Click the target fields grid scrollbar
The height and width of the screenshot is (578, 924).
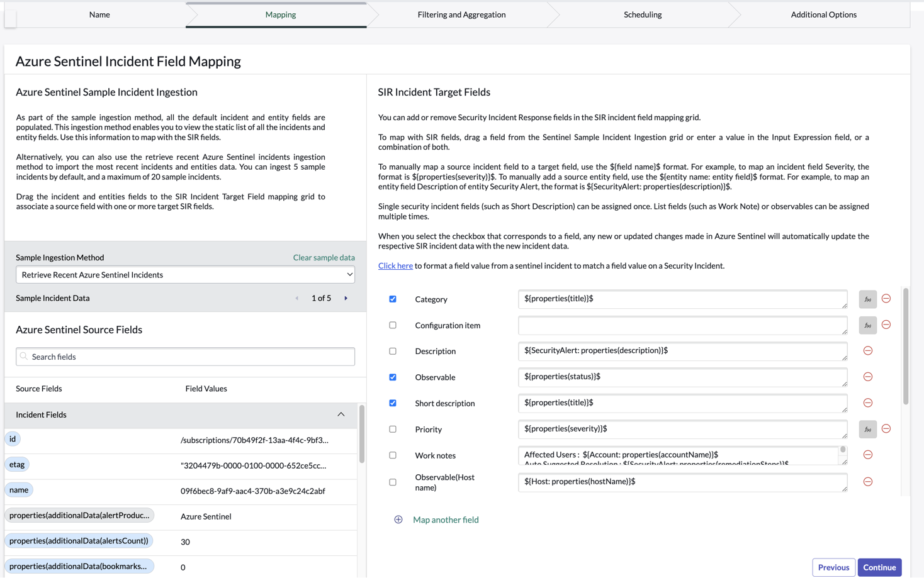point(906,346)
